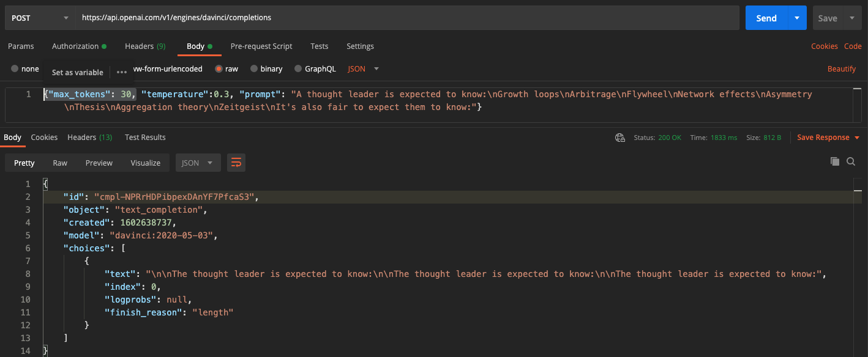Pick the GraphQL body type
868x357 pixels.
[315, 69]
